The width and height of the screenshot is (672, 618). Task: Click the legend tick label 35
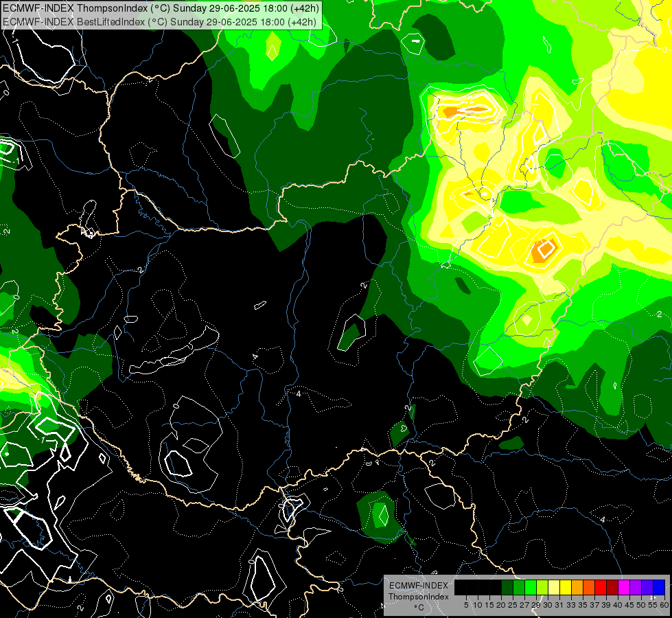point(583,605)
